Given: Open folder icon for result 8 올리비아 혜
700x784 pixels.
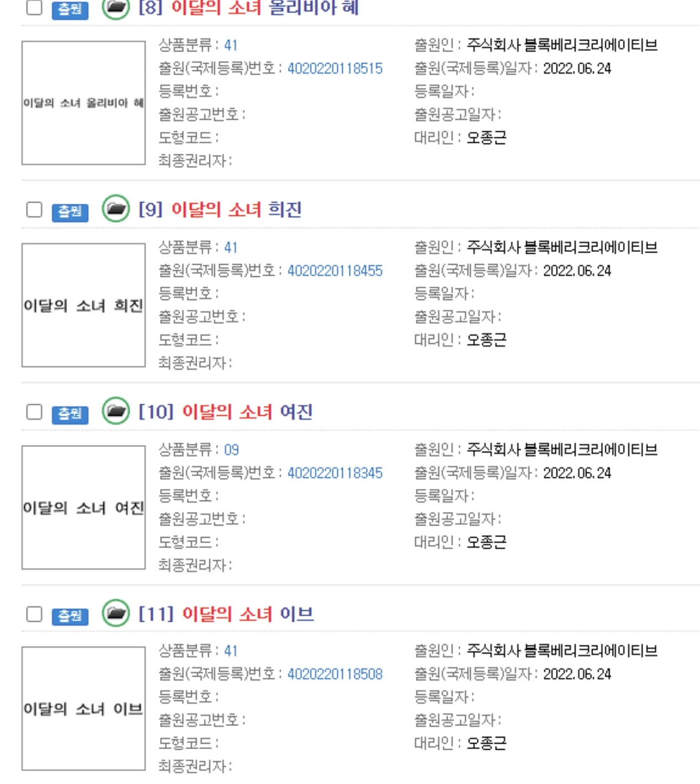Looking at the screenshot, I should click(116, 8).
